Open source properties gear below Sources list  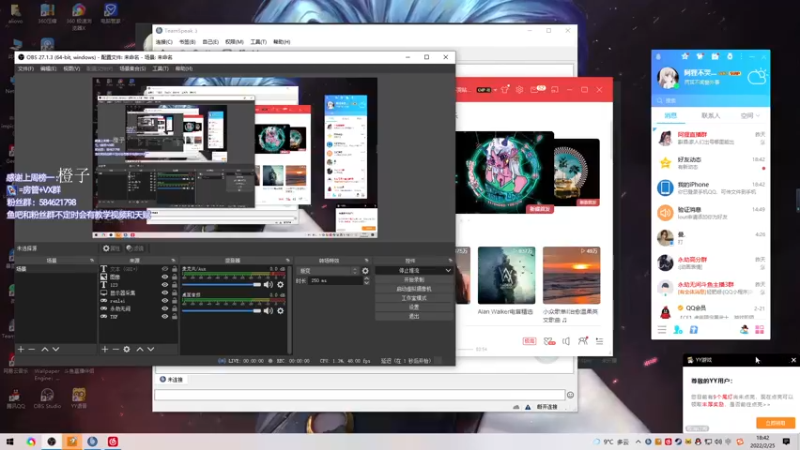click(127, 349)
